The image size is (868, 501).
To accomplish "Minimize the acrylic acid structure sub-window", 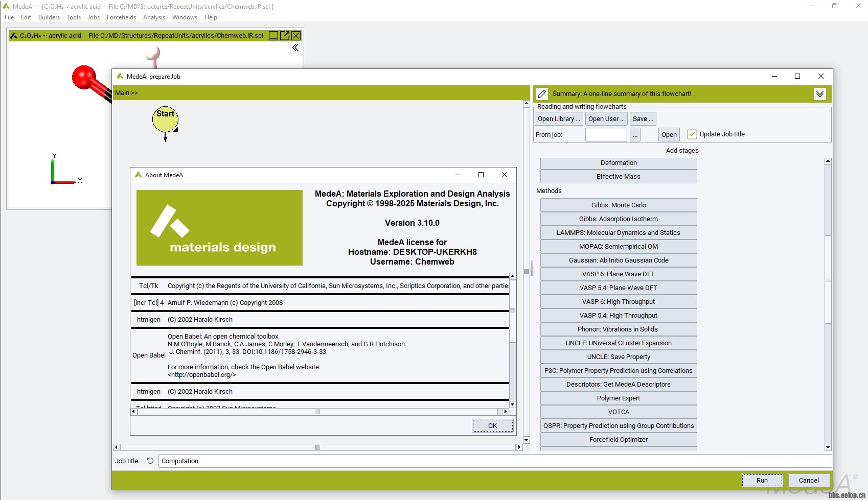I will click(273, 36).
